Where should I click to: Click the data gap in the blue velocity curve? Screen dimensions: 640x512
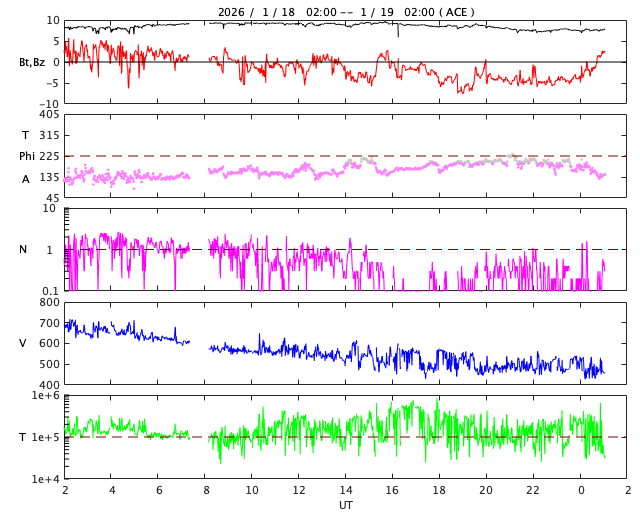199,345
